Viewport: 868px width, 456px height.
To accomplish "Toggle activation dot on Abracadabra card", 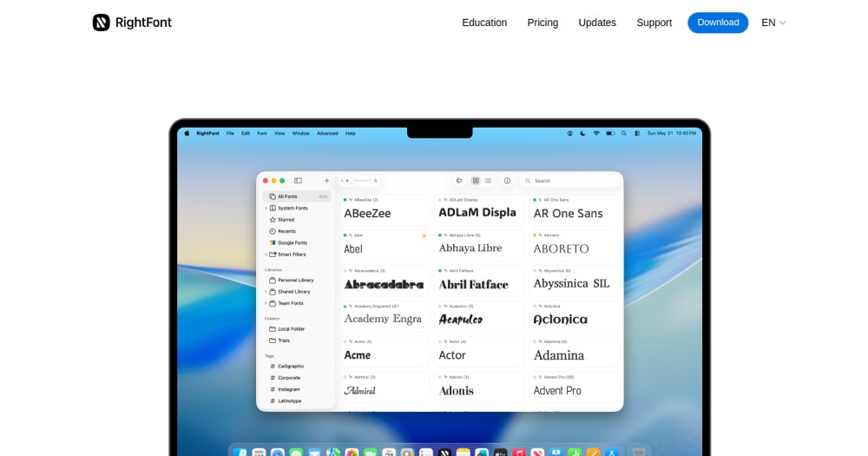I will (x=345, y=271).
